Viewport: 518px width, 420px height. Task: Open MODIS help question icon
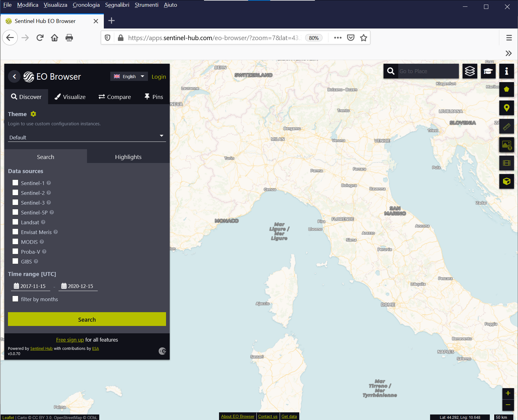coord(42,242)
